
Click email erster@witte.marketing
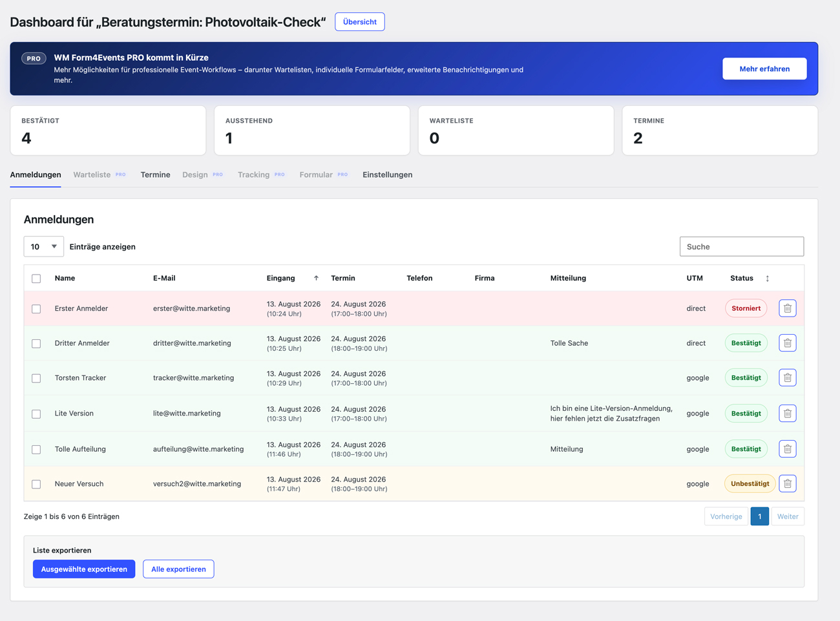click(191, 308)
